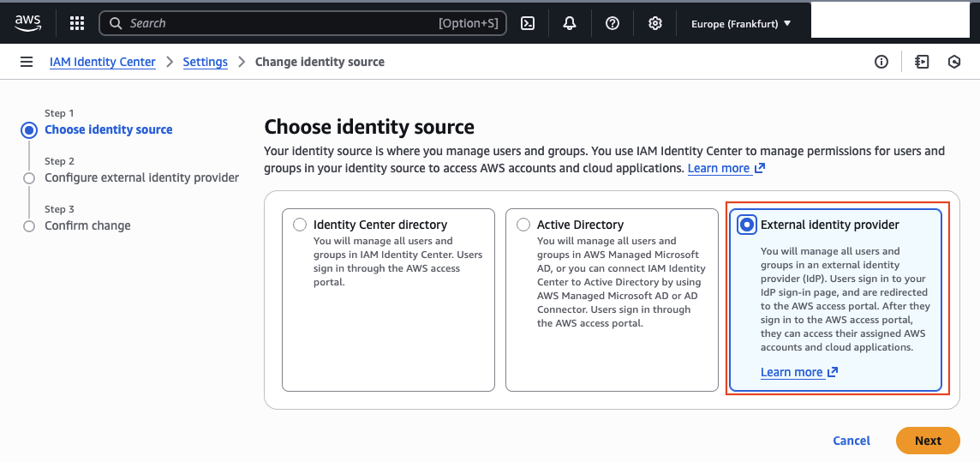Select the External identity provider radio button

tap(746, 225)
